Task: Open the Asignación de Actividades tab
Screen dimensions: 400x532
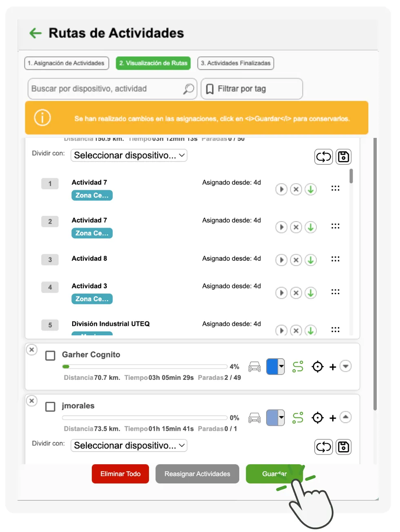Action: [x=67, y=63]
